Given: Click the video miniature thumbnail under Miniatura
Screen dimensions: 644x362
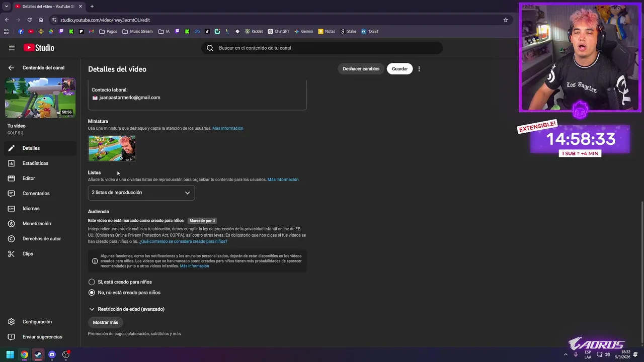Looking at the screenshot, I should point(112,148).
